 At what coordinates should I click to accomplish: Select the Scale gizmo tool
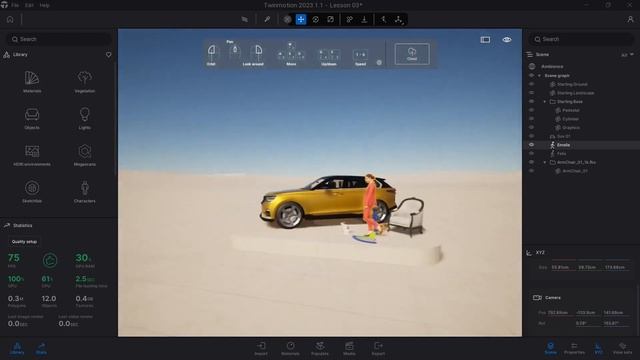(330, 19)
